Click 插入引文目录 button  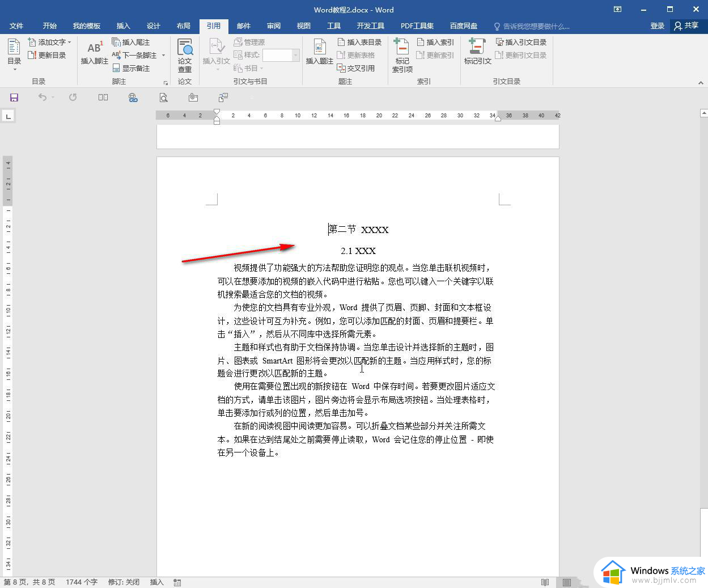point(521,42)
